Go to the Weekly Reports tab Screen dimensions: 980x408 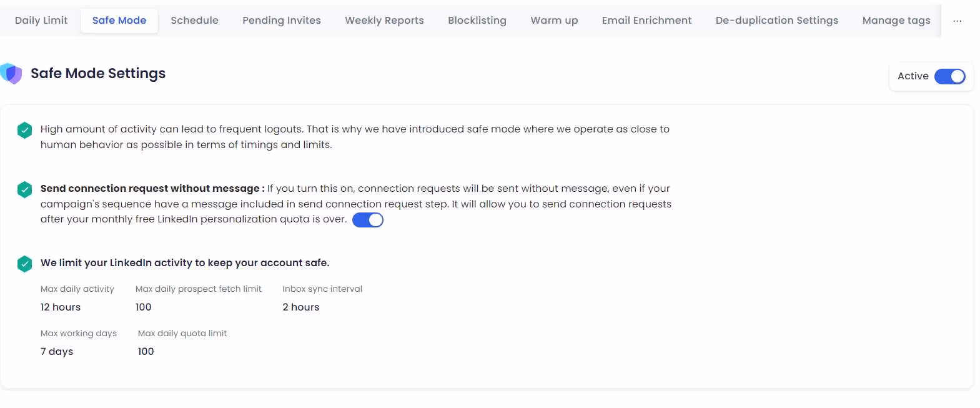click(x=384, y=21)
